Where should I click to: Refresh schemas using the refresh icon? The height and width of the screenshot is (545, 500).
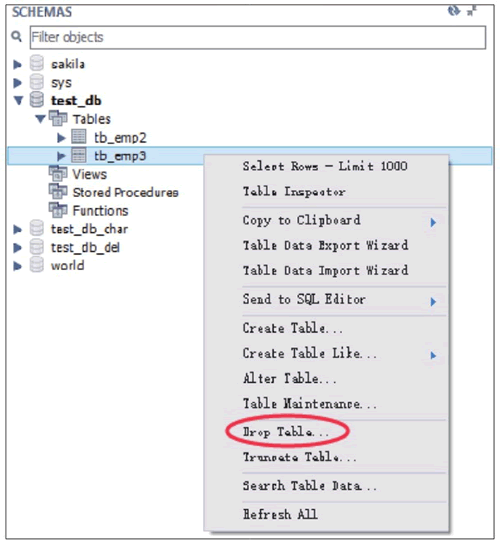coord(453,11)
